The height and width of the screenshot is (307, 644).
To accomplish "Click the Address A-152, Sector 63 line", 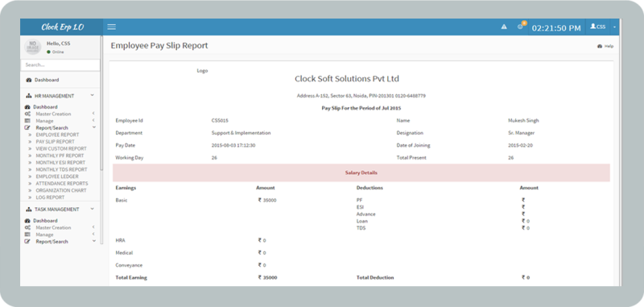I will click(361, 96).
